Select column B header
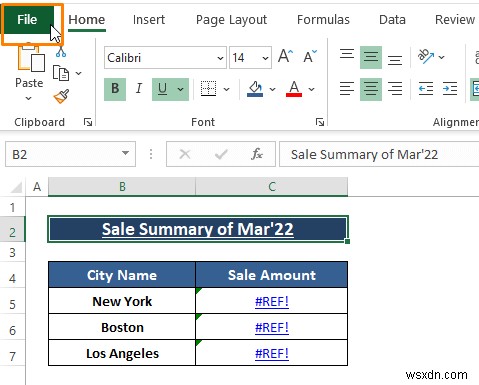This screenshot has height=385, width=479. (122, 187)
